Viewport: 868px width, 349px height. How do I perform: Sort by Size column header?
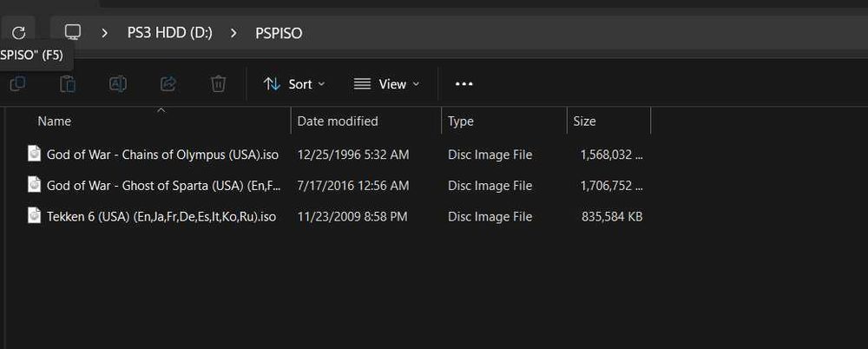584,121
